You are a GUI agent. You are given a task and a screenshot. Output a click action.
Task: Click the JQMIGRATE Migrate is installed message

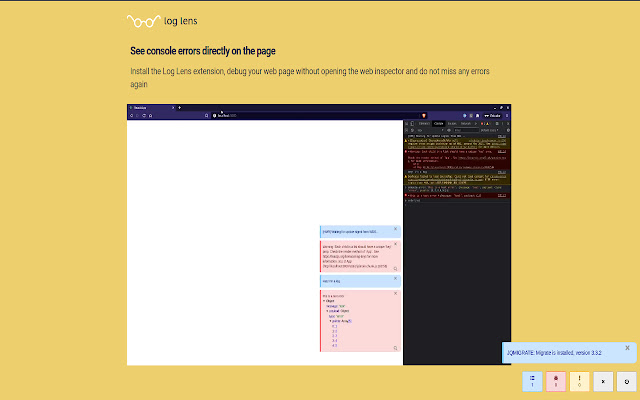[x=554, y=353]
